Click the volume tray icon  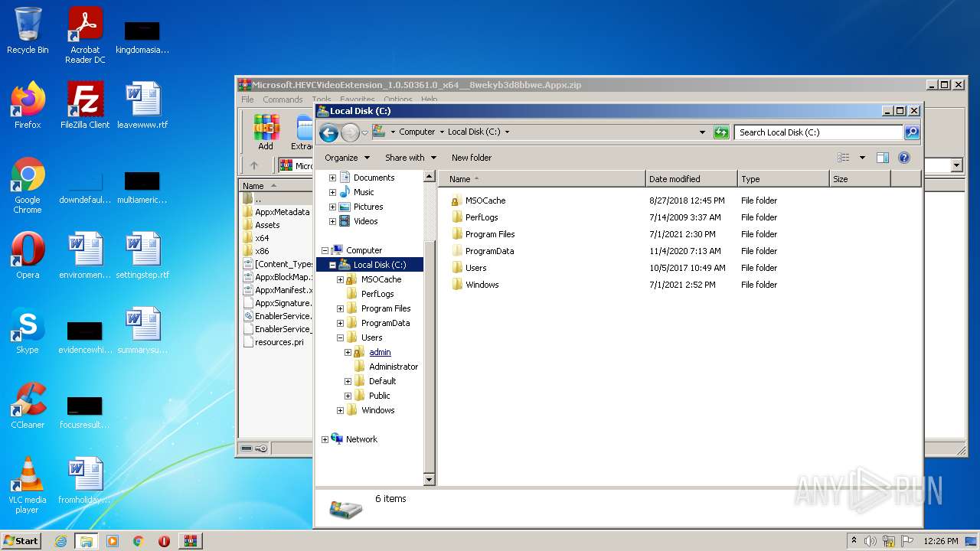(871, 541)
